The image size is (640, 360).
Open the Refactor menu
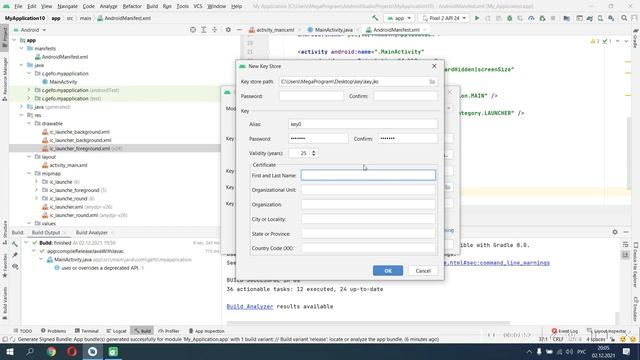(x=132, y=6)
